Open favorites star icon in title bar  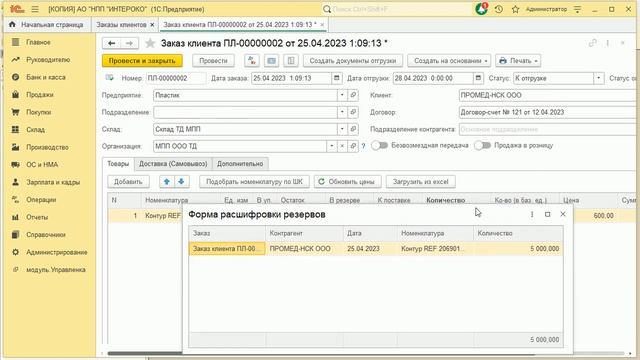(x=516, y=9)
